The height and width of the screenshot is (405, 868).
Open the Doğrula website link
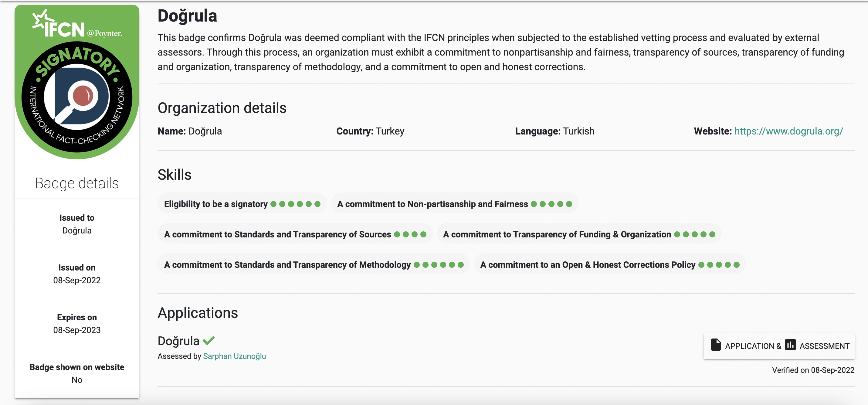788,131
